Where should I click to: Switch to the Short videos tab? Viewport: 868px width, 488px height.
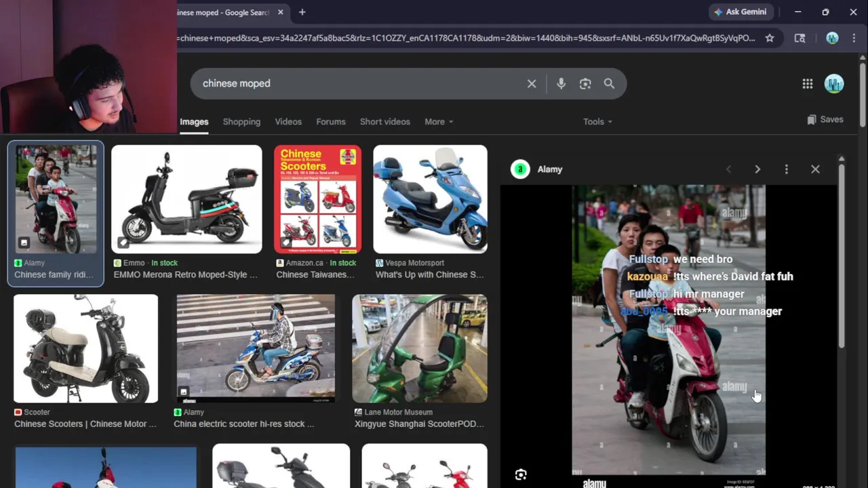(x=385, y=122)
